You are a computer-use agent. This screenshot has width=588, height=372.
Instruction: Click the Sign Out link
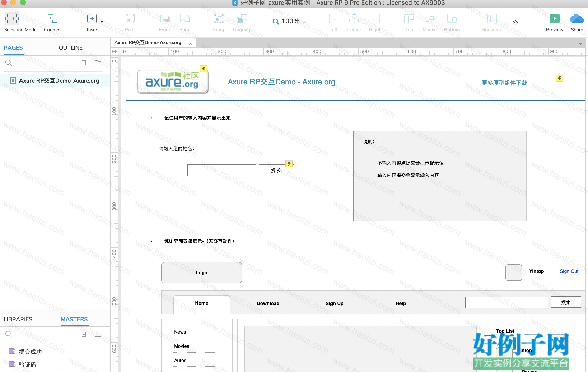[x=569, y=271]
